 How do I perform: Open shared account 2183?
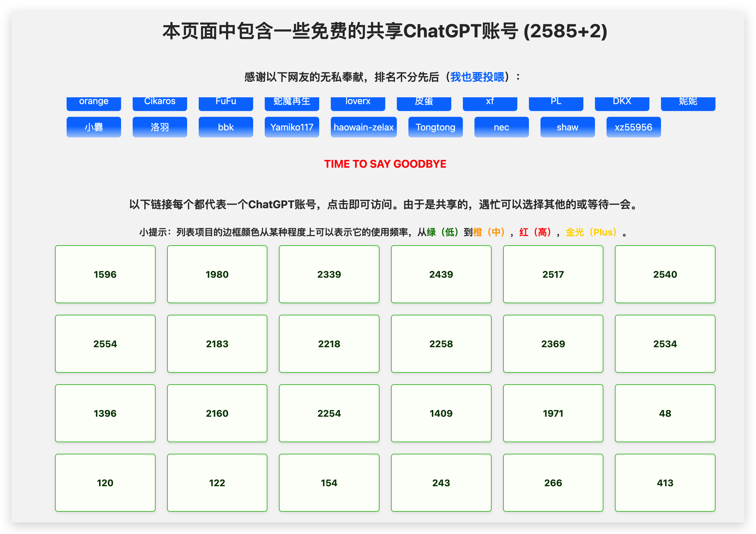point(217,344)
